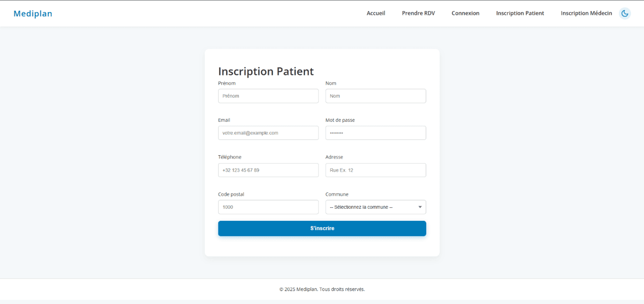The image size is (644, 304).
Task: Click the Prénom input field
Action: click(x=268, y=96)
